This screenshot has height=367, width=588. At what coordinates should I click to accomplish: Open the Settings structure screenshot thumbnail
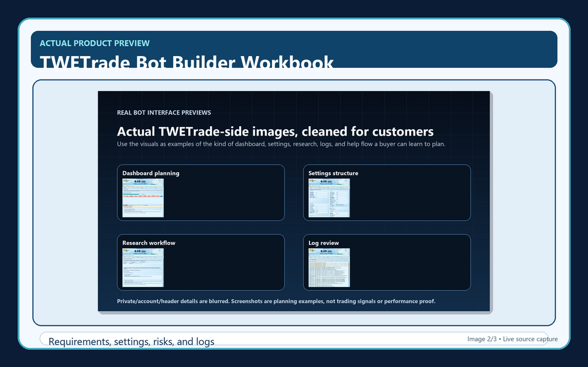tap(329, 198)
